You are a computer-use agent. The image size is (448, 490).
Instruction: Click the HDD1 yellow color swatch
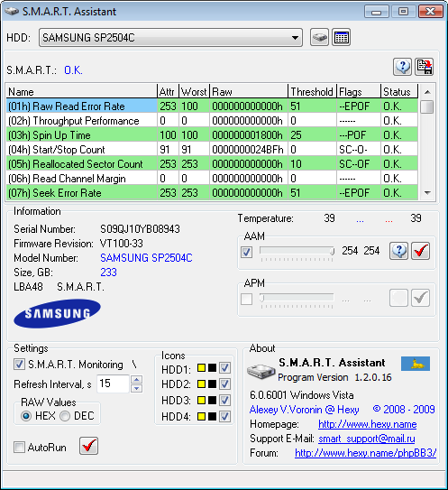point(201,368)
